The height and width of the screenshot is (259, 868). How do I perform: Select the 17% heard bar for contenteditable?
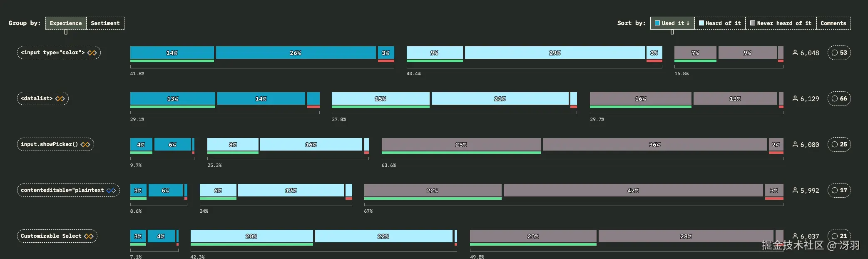tap(291, 190)
